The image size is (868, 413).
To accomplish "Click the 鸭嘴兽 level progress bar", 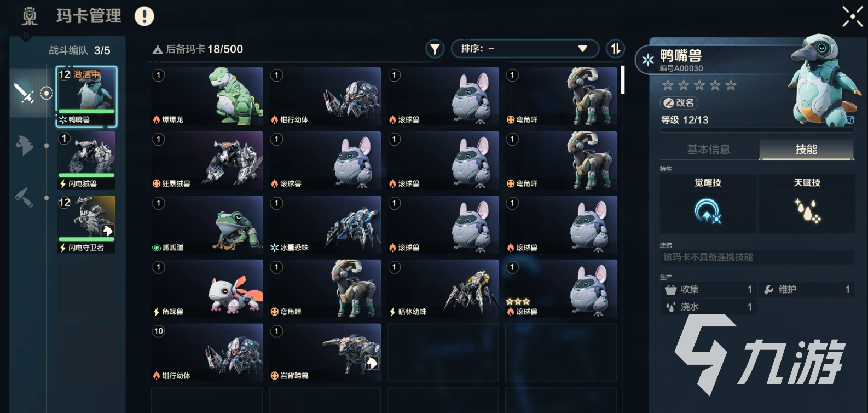I will pos(757,130).
